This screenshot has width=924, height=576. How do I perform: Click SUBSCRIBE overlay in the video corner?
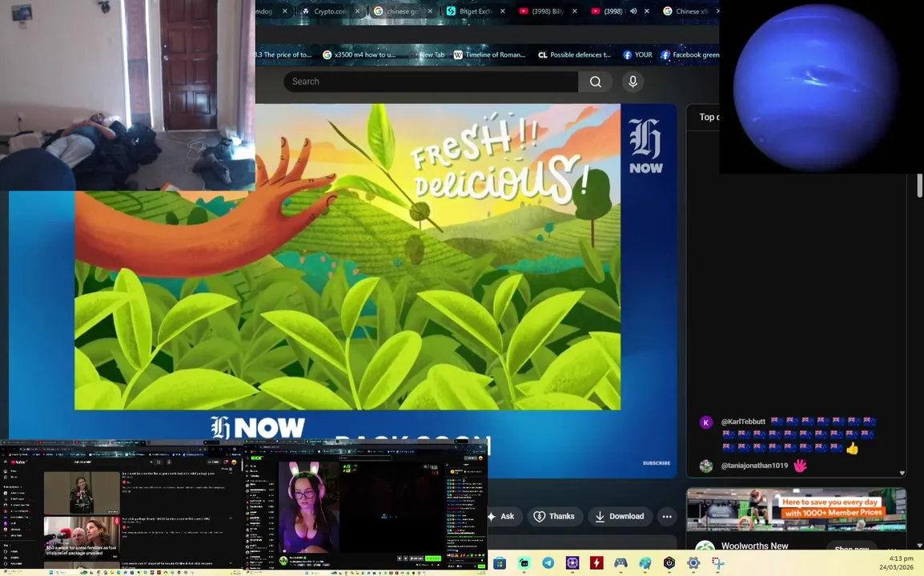pos(656,463)
